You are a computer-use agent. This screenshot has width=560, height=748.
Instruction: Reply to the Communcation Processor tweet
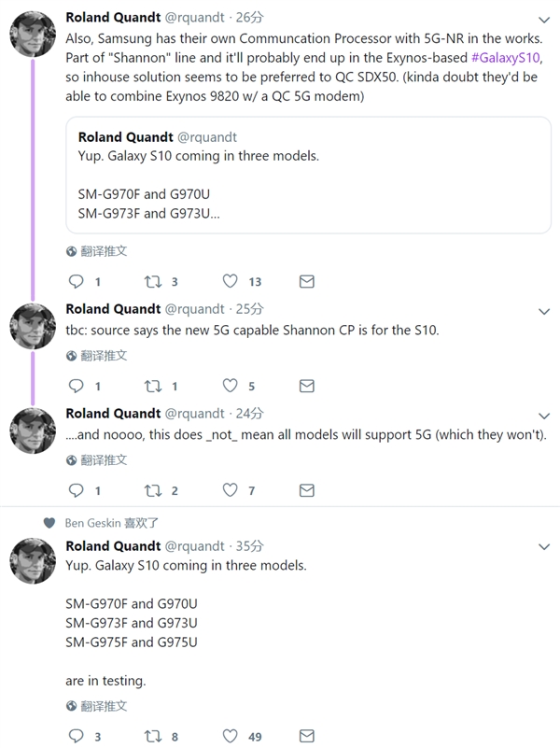[77, 281]
